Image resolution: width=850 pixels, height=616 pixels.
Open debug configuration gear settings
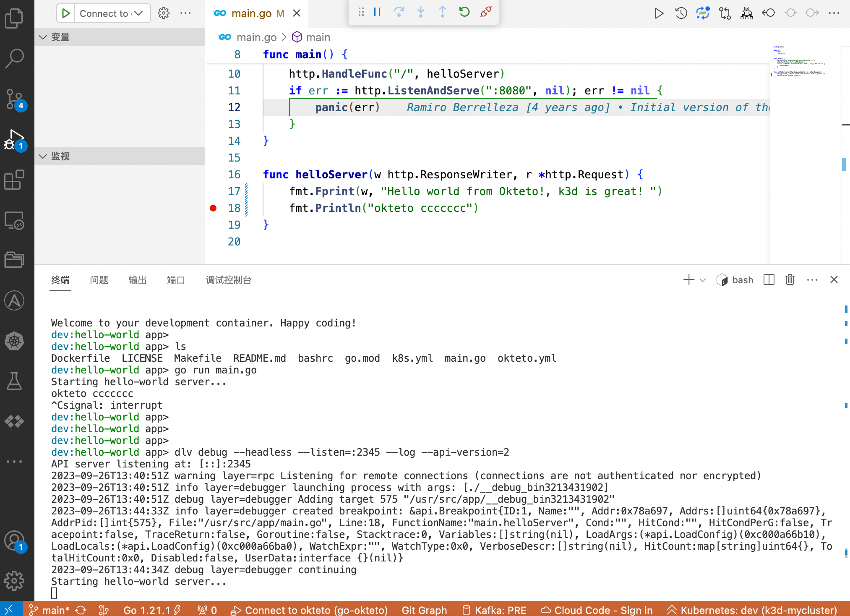[x=164, y=13]
